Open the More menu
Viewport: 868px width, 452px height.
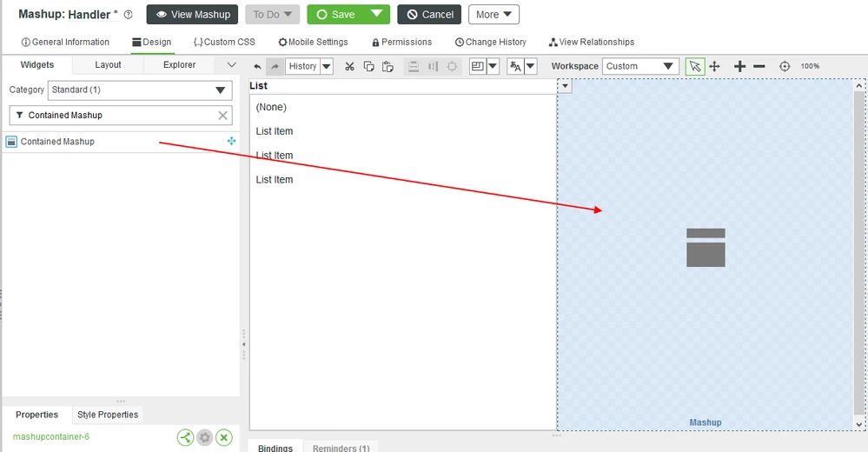pyautogui.click(x=494, y=15)
